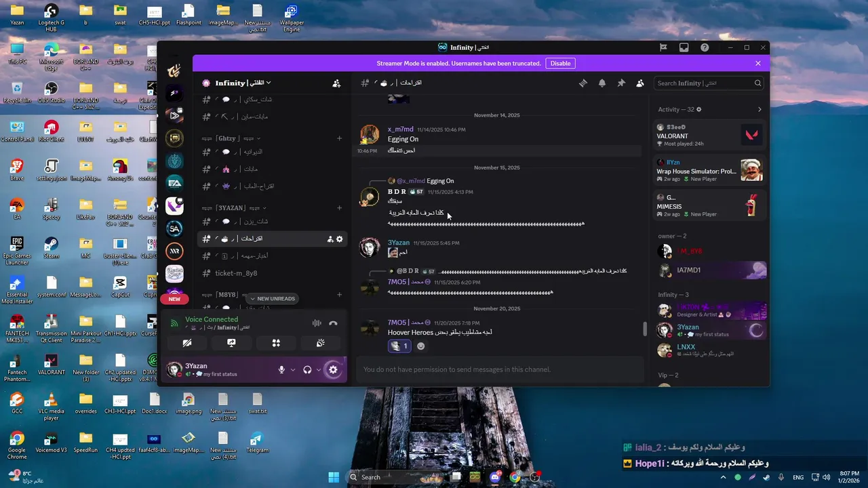Click the NEW badge in server list

point(174,299)
